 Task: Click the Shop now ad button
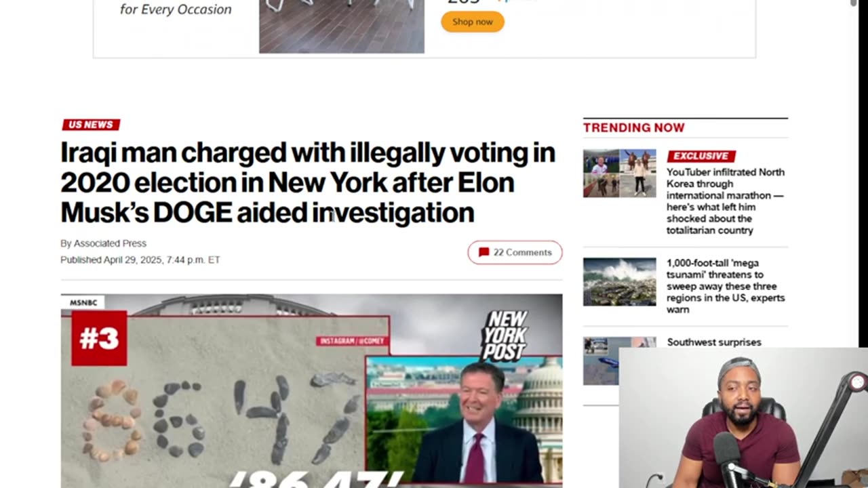point(473,22)
